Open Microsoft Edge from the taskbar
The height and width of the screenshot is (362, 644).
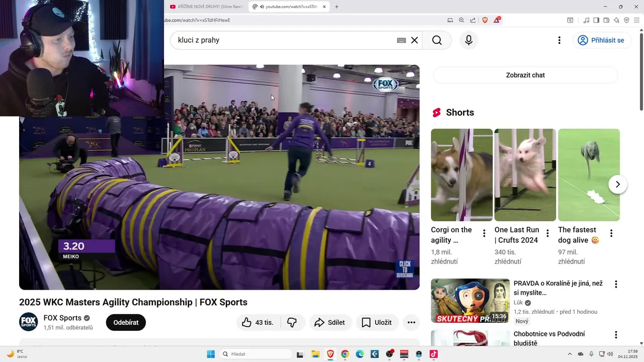tap(360, 354)
